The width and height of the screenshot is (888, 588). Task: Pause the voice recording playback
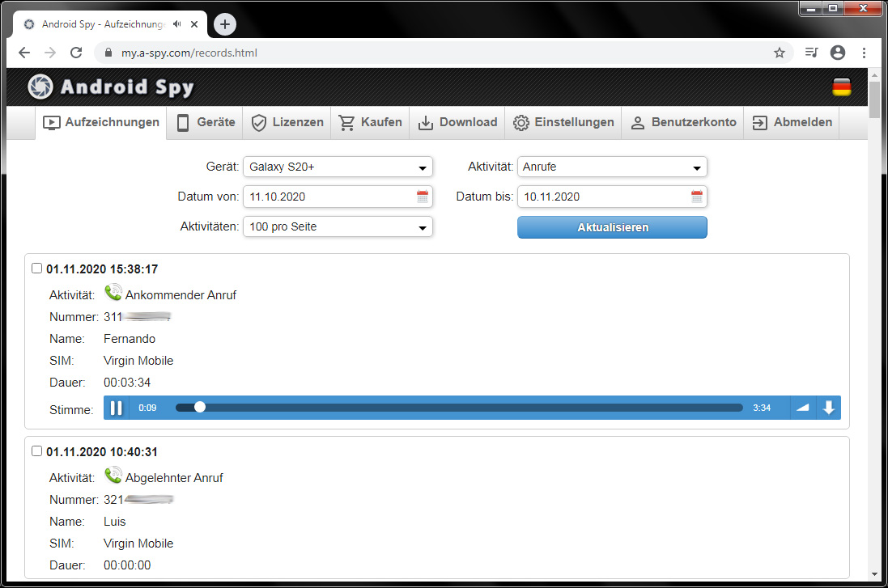[x=116, y=408]
